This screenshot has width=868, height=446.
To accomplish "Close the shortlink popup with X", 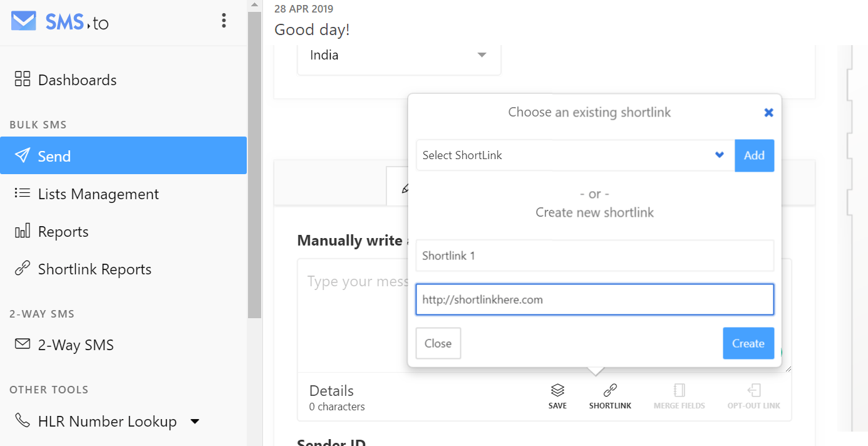I will [768, 113].
